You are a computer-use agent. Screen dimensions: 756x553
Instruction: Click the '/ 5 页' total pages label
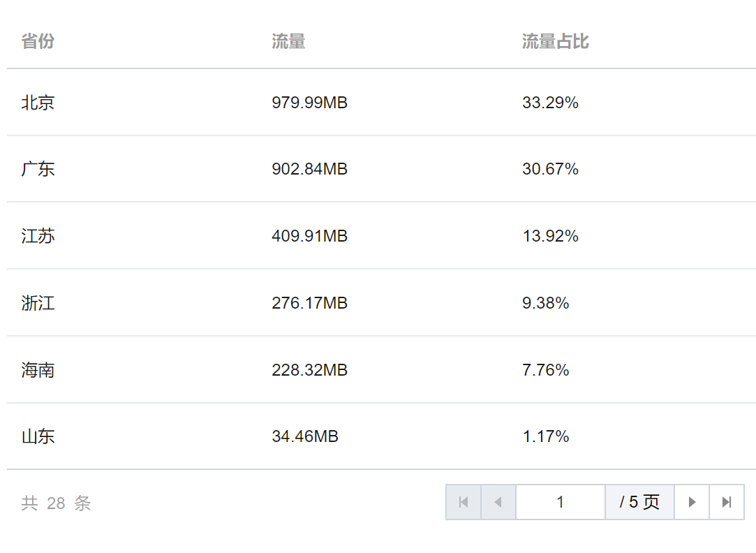(639, 502)
